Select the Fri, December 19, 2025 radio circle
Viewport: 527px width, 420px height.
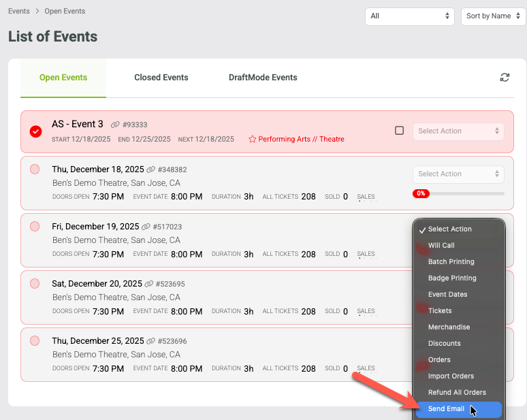35,226
